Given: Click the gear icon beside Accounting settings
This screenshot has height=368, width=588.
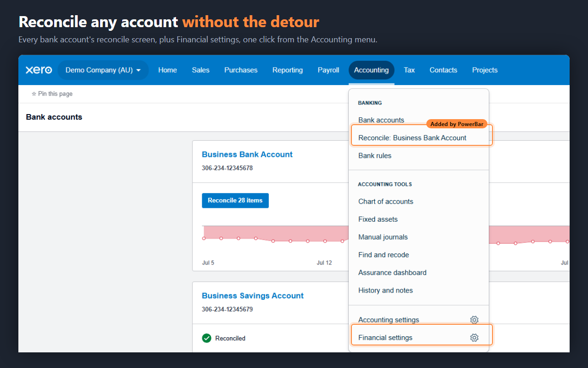Looking at the screenshot, I should tap(475, 320).
